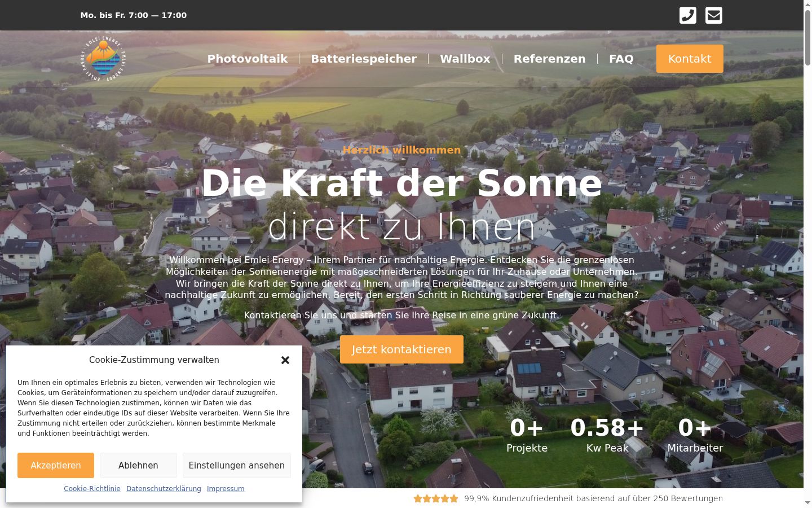812x508 pixels.
Task: Click the Cookie-Zustimmung verwalten dialog title
Action: (x=154, y=360)
